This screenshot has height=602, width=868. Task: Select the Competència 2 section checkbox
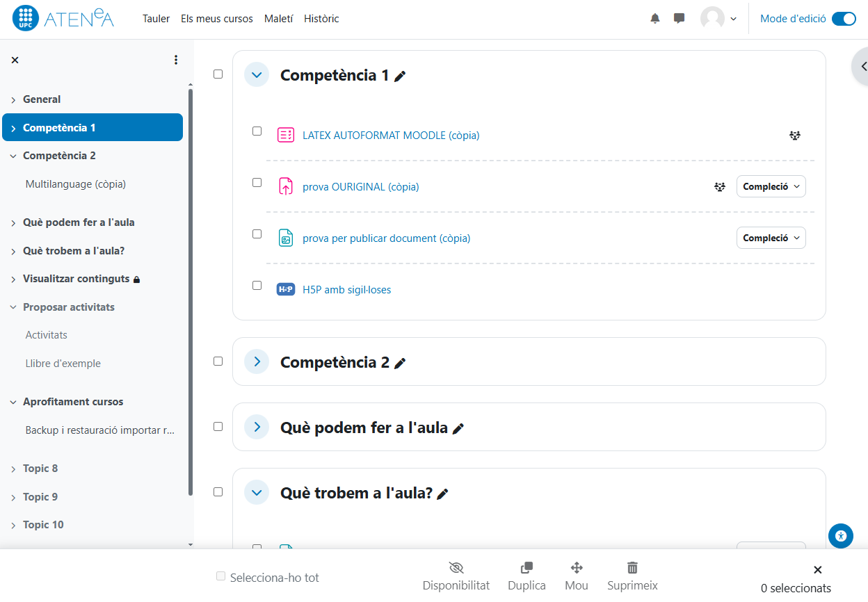(218, 361)
